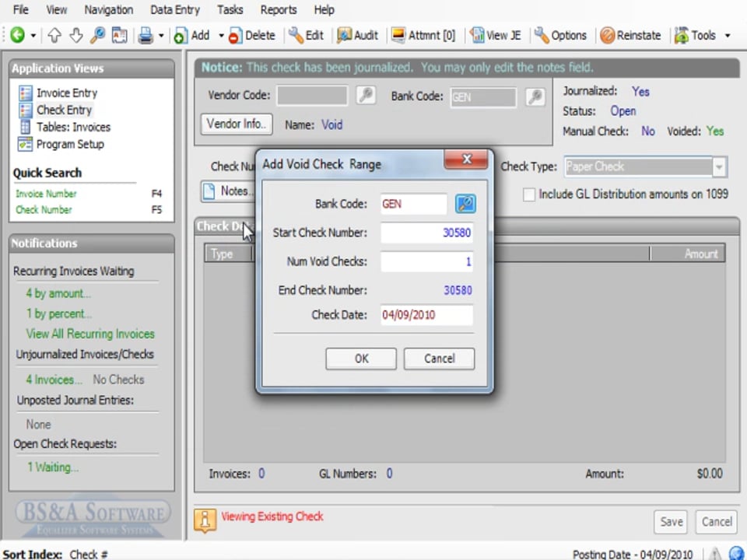Click the Reinstate toolbar button
Image resolution: width=747 pixels, height=560 pixels.
[630, 35]
